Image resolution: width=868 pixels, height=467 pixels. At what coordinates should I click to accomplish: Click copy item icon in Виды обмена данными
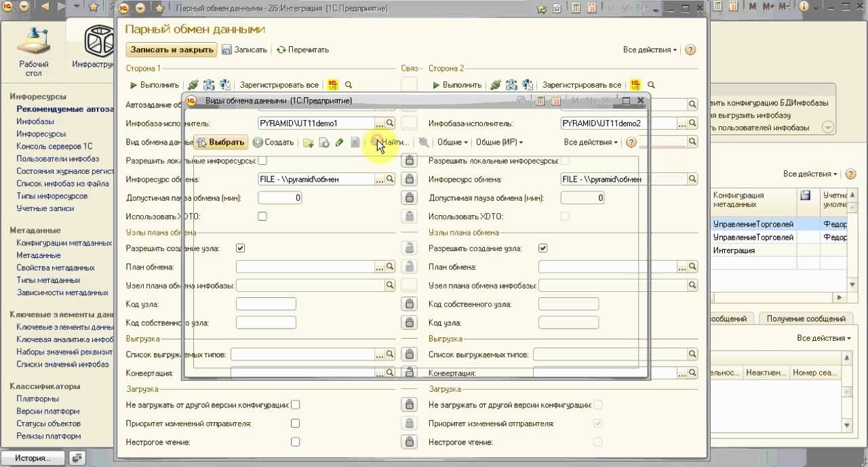coord(324,143)
